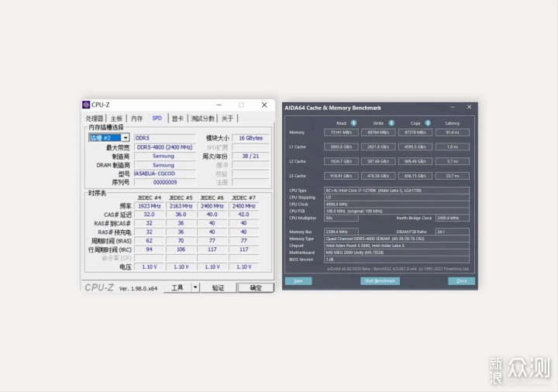Click the Chipset Intel Alder Point-S field
Screen dimensions: 558x392
point(397,246)
